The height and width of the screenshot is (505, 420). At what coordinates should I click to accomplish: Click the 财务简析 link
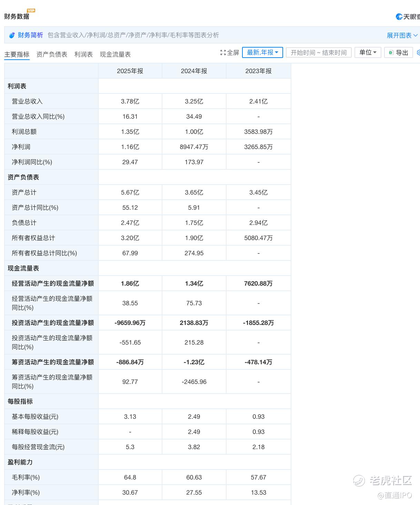pyautogui.click(x=30, y=35)
